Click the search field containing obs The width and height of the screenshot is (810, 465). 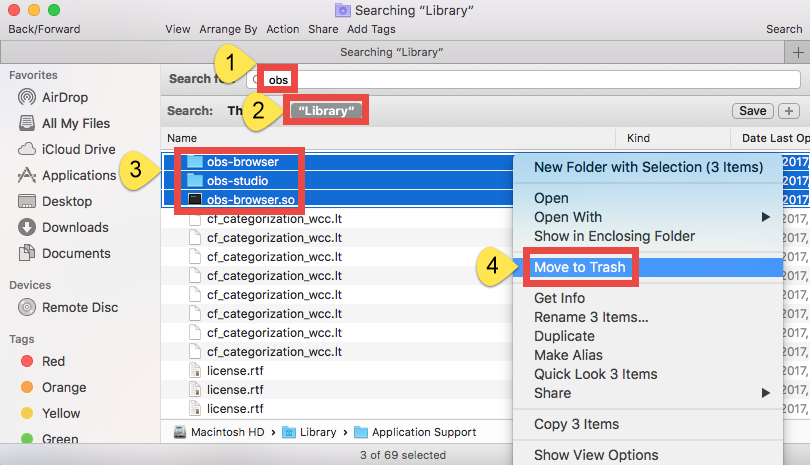pyautogui.click(x=523, y=80)
